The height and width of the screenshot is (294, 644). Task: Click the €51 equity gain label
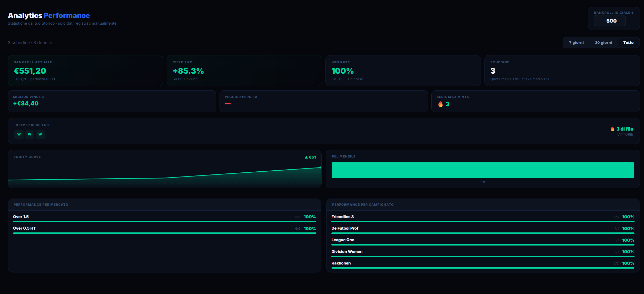coord(312,157)
